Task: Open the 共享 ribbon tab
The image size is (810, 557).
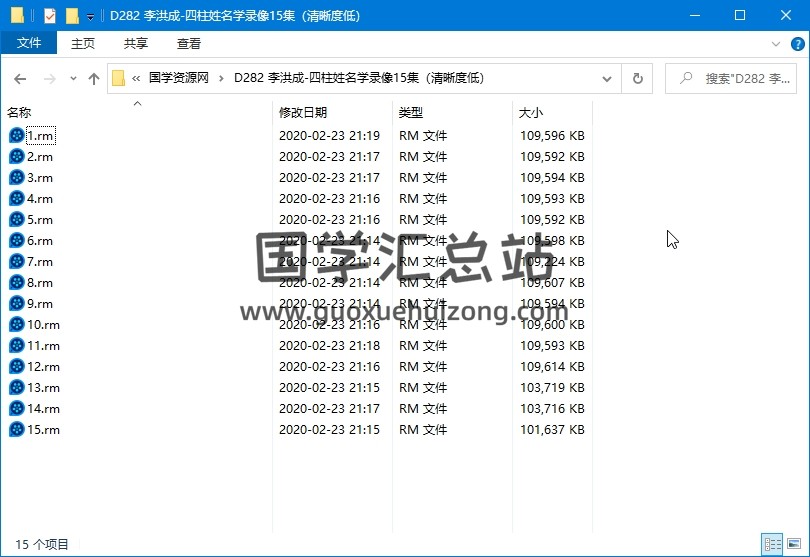Action: [x=136, y=44]
